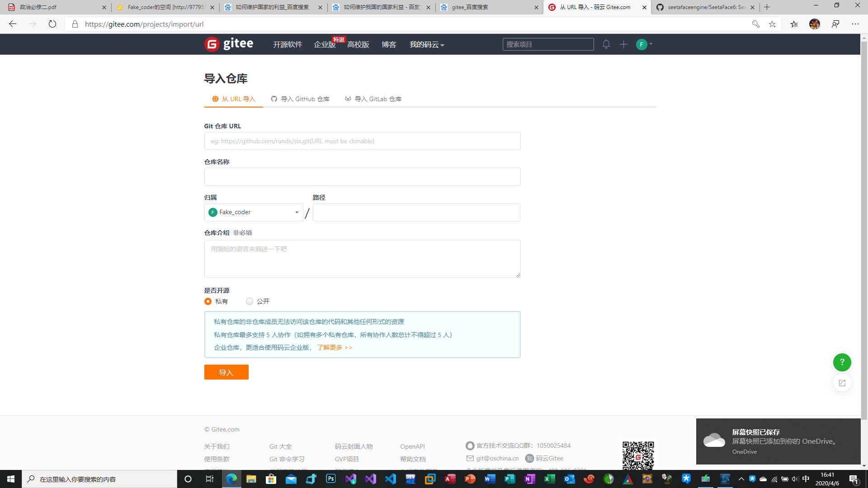Open the user avatar dropdown menu
The image size is (868, 488).
point(644,44)
